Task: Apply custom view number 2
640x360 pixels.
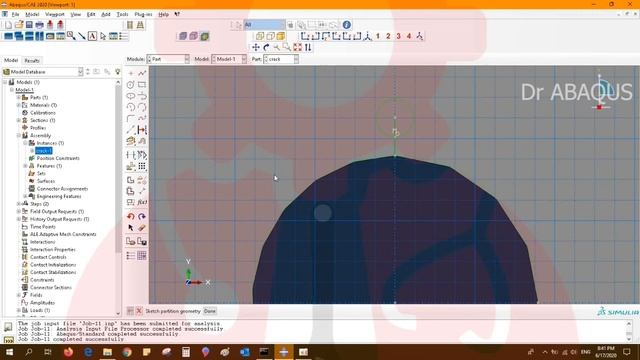Action: tap(388, 36)
